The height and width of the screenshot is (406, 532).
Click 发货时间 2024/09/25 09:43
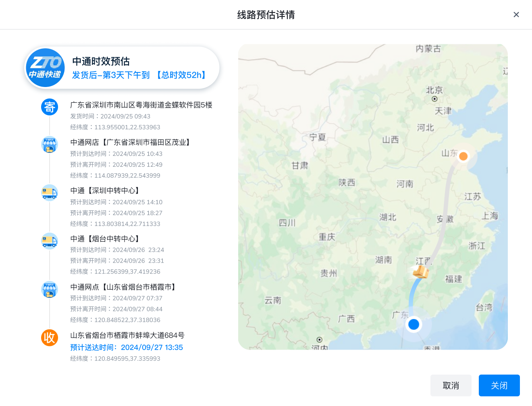110,116
